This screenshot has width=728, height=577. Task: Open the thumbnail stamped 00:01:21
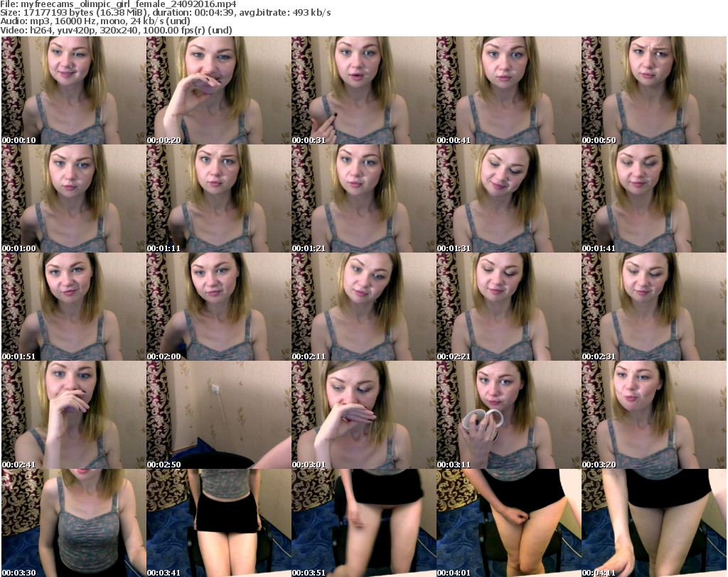363,198
